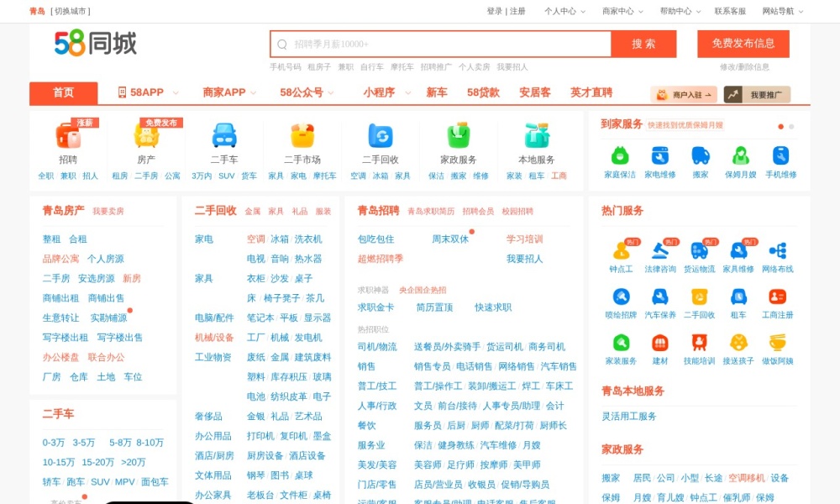The image size is (840, 504).
Task: Click the 二手车 car icon
Action: pyautogui.click(x=224, y=135)
